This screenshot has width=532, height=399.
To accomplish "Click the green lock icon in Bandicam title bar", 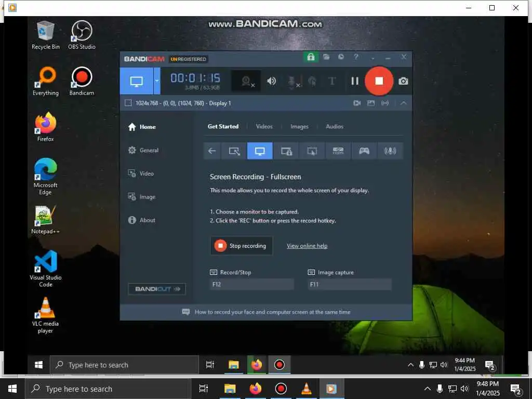I will (x=311, y=57).
